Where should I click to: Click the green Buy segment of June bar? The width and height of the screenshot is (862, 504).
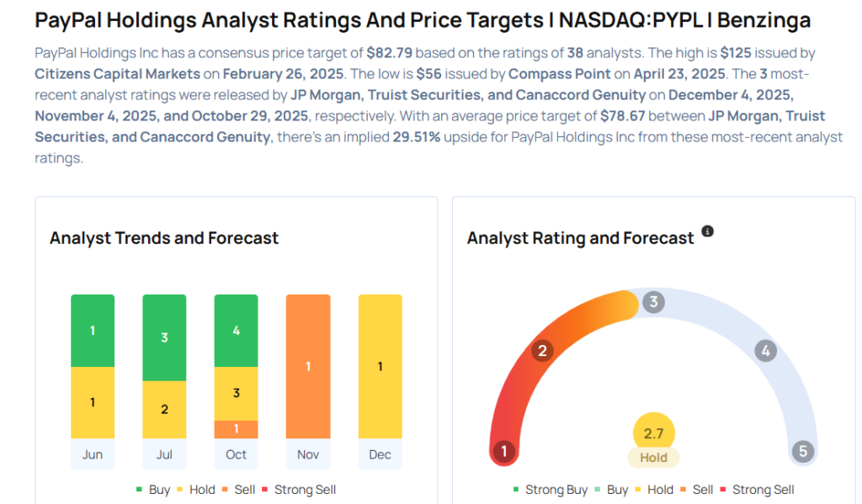[93, 331]
